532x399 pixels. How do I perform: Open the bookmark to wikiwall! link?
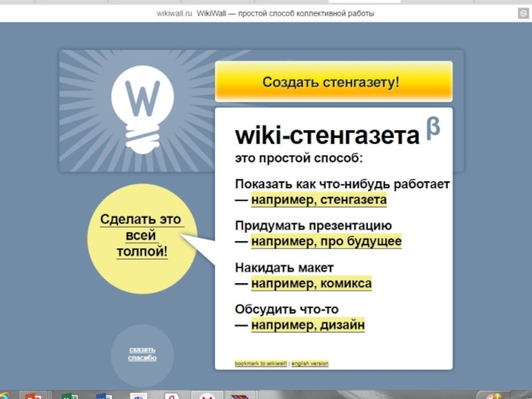(261, 363)
